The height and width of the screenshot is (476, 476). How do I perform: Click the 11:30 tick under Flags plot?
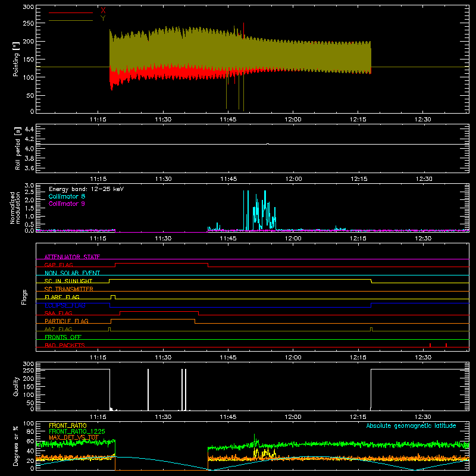tap(163, 358)
